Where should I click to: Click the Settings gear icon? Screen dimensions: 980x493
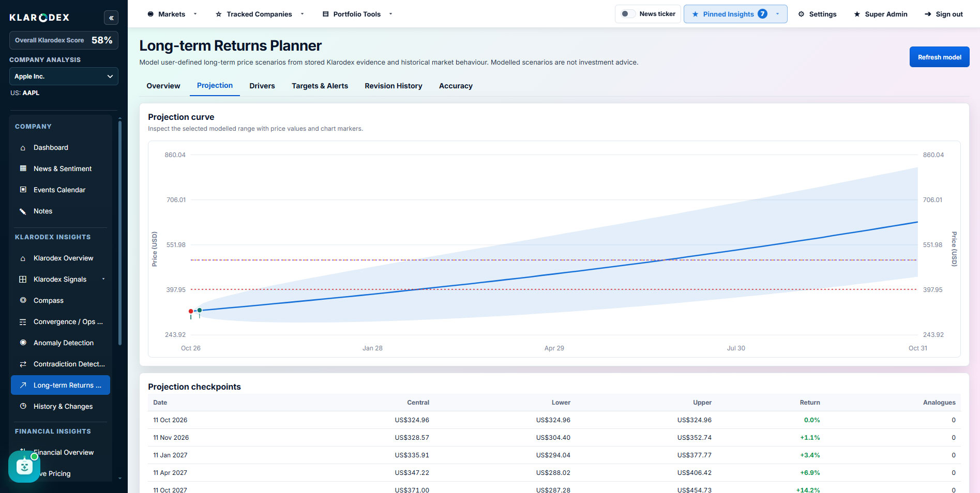pos(801,14)
